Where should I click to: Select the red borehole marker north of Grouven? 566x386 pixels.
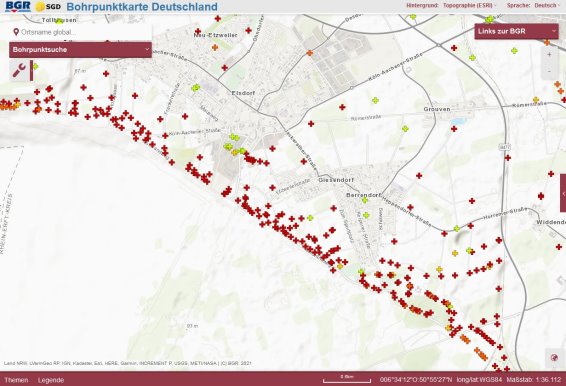pos(454,48)
